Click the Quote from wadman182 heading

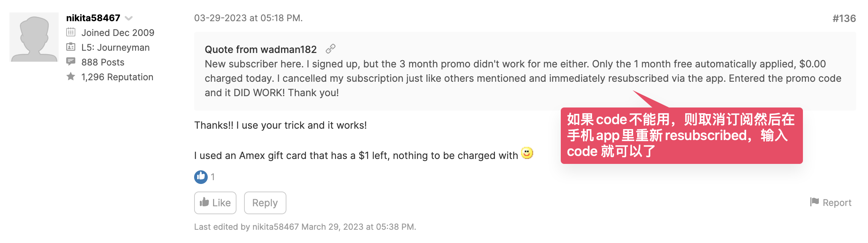261,50
